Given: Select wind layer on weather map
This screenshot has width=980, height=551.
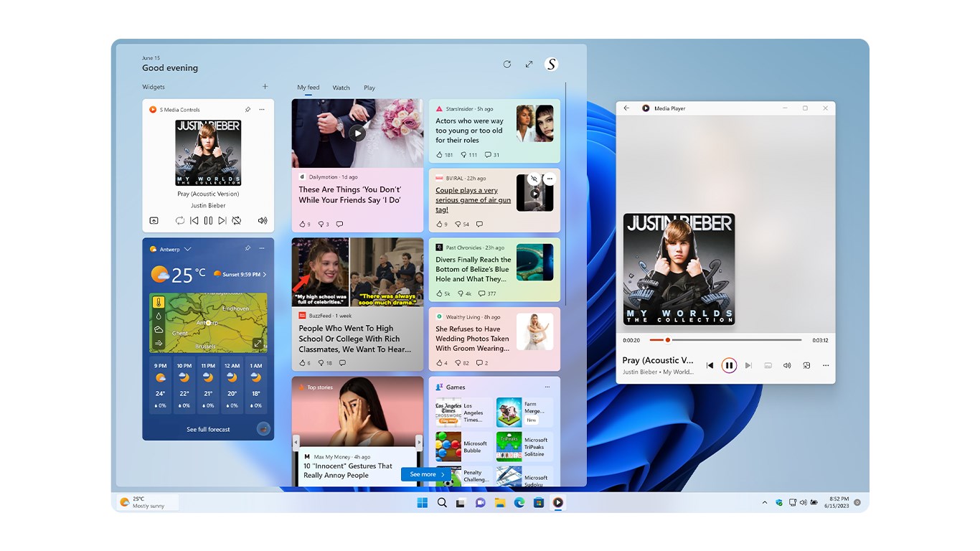Looking at the screenshot, I should pos(159,343).
